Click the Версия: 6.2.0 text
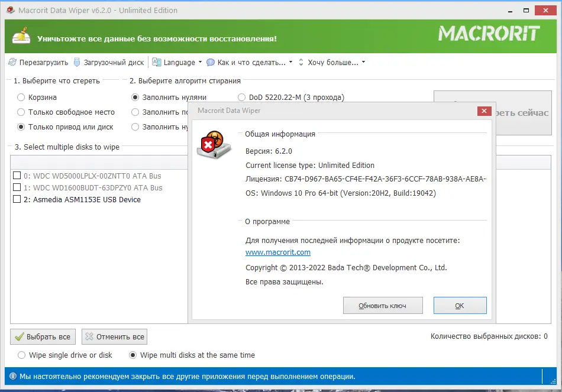Image resolution: width=562 pixels, height=392 pixels. pyautogui.click(x=269, y=151)
